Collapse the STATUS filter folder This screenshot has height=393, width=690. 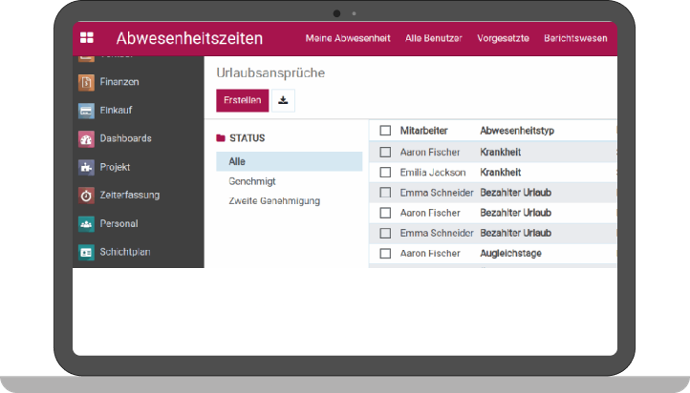(x=220, y=138)
